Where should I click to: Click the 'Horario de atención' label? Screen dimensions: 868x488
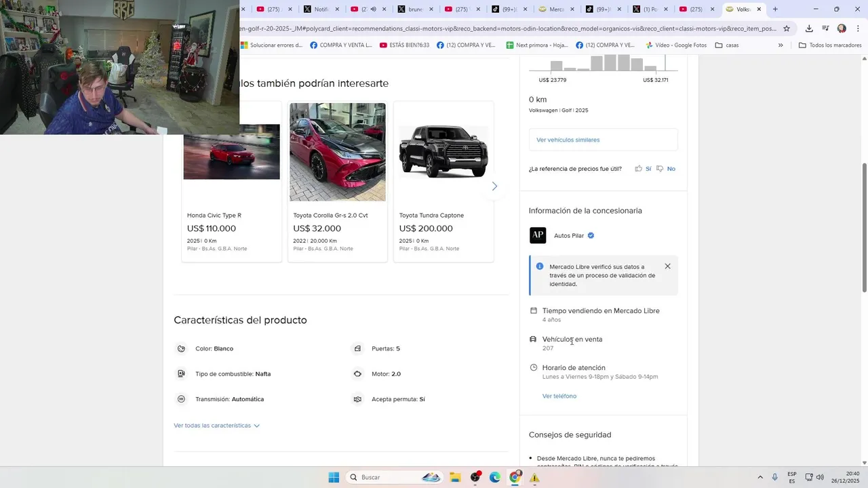(574, 368)
